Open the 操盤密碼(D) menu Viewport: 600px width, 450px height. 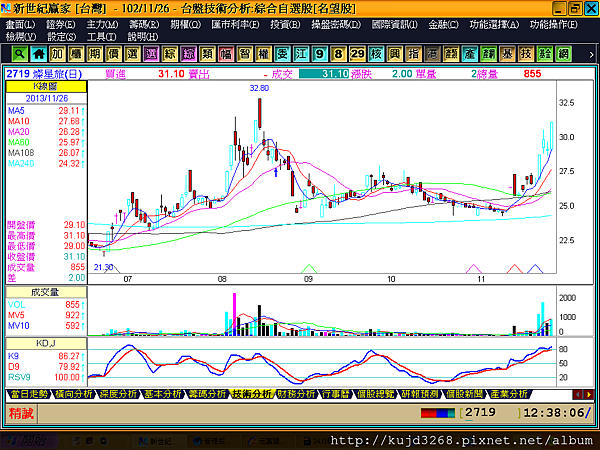click(336, 25)
